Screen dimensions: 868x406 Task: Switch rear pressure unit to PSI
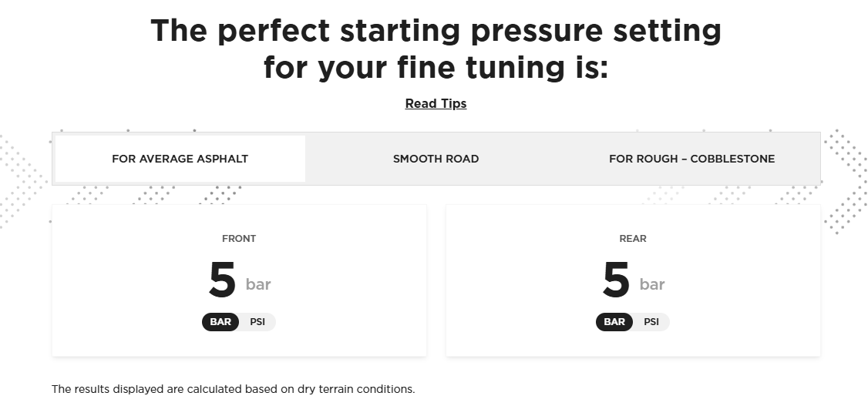[651, 321]
